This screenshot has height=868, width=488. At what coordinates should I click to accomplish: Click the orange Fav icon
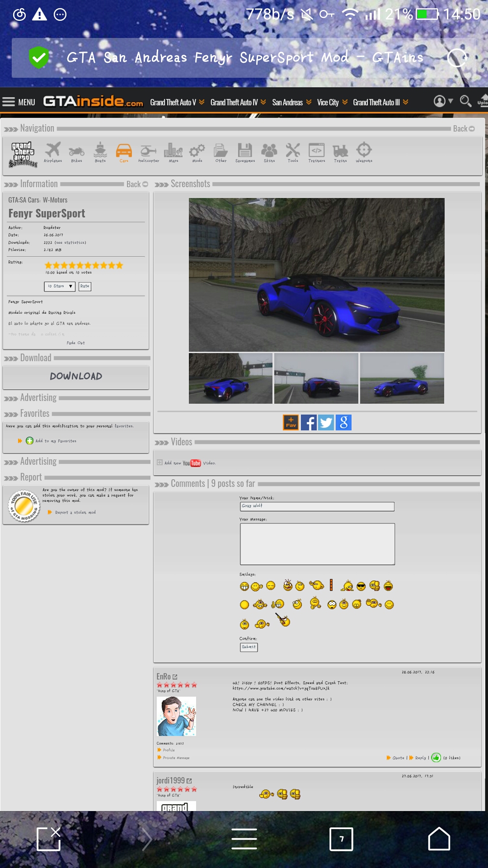(x=291, y=422)
